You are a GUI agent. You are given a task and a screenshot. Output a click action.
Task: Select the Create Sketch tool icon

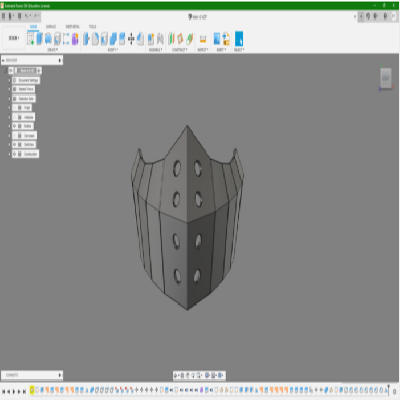pyautogui.click(x=31, y=39)
